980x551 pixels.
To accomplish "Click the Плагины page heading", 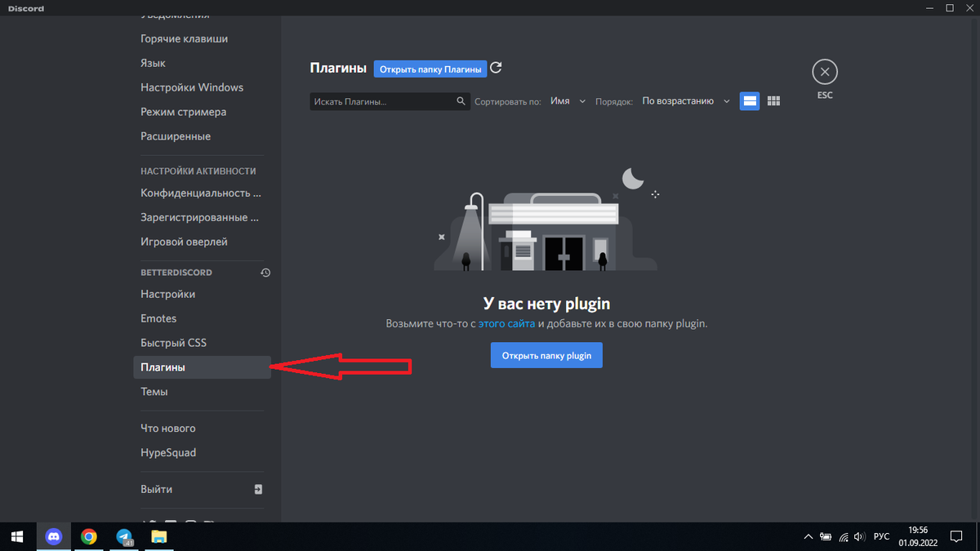I will [338, 69].
